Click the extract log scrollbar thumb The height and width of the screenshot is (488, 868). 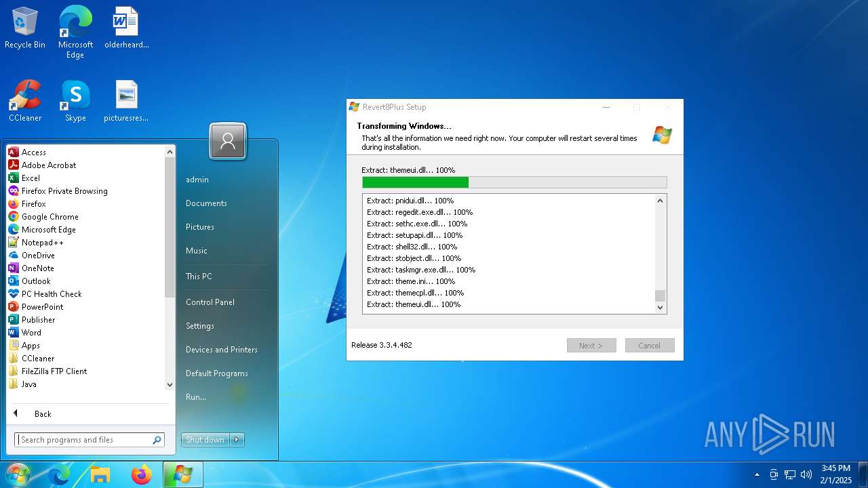660,296
